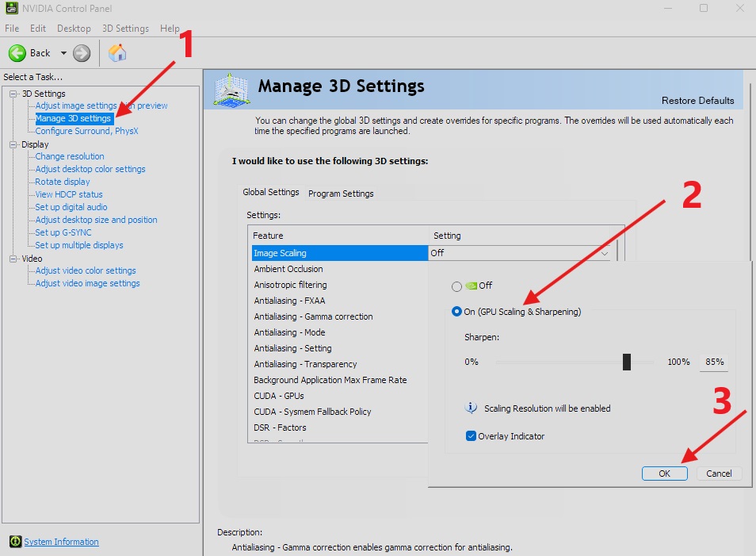Open Adjust video color settings
The height and width of the screenshot is (556, 756).
pos(86,270)
